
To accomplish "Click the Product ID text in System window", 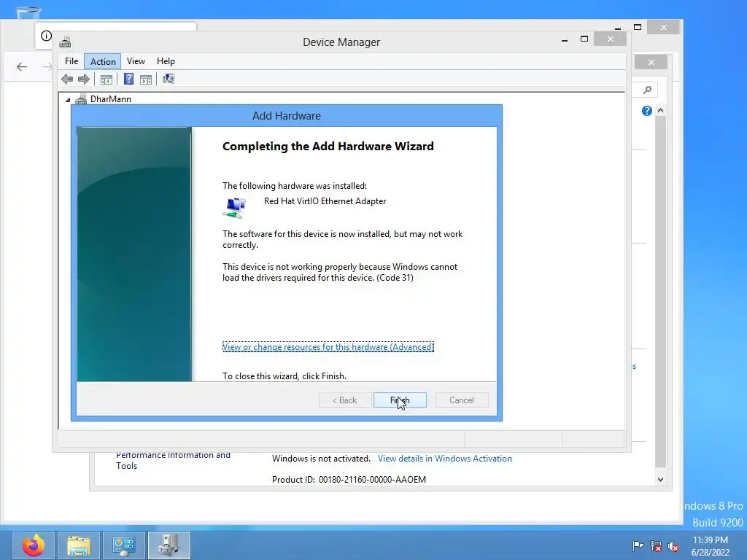I will [349, 480].
